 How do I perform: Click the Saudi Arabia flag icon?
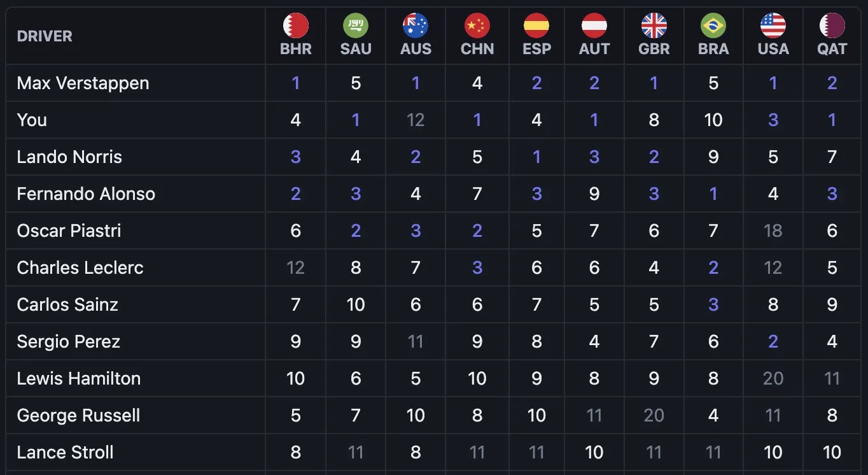tap(356, 26)
